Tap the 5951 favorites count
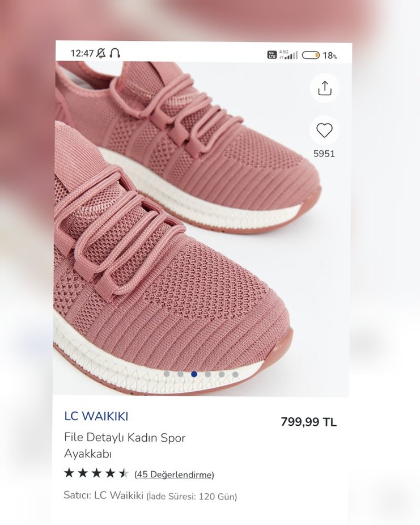420x525 pixels. 324,153
